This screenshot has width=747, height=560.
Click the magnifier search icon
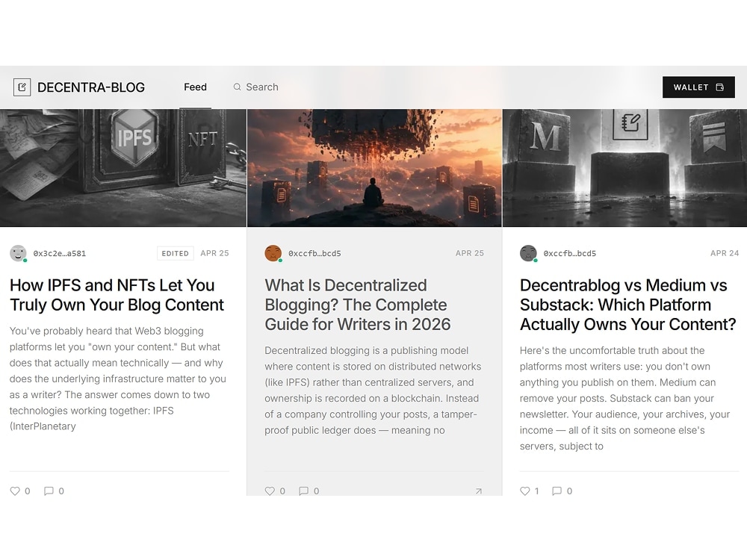237,87
